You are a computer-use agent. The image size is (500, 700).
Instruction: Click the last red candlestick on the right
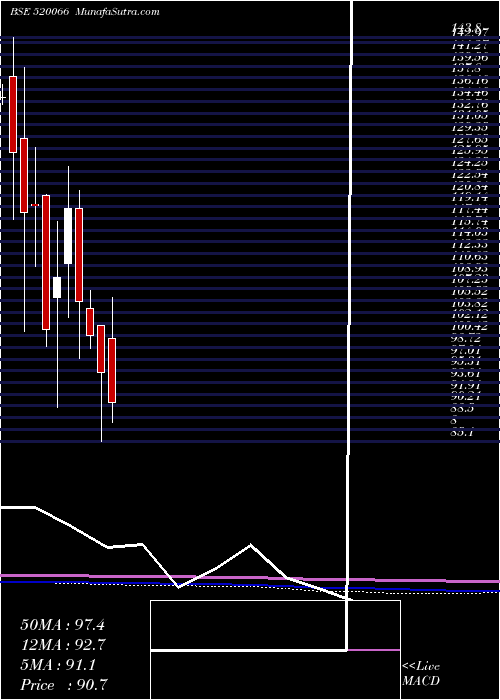(x=112, y=371)
